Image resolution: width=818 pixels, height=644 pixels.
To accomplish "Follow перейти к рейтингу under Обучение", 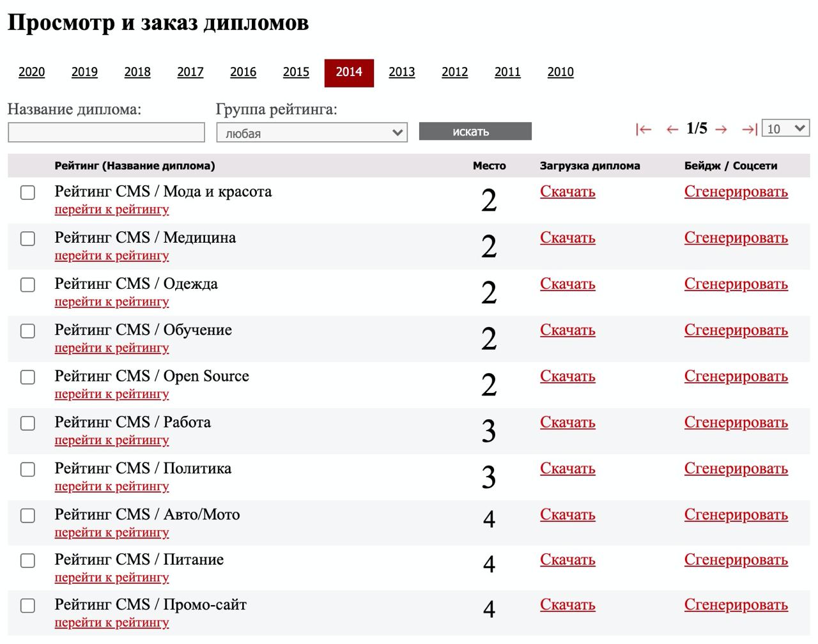I will click(x=112, y=348).
